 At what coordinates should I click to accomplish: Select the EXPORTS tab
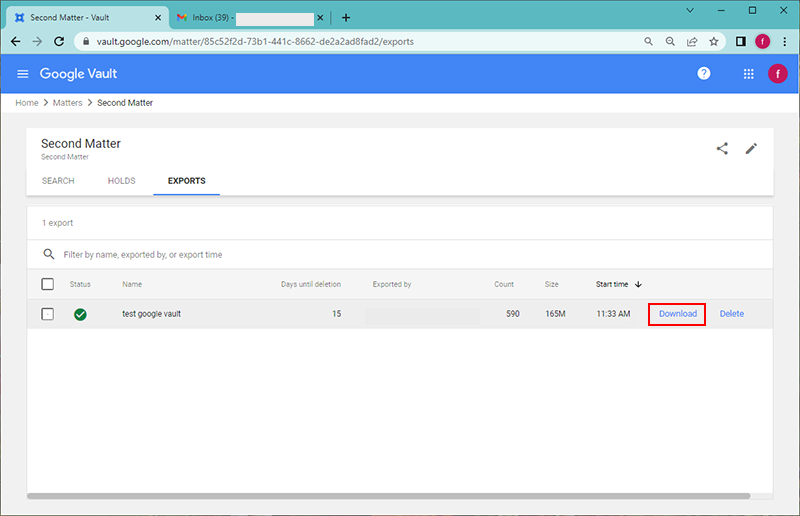[x=187, y=181]
